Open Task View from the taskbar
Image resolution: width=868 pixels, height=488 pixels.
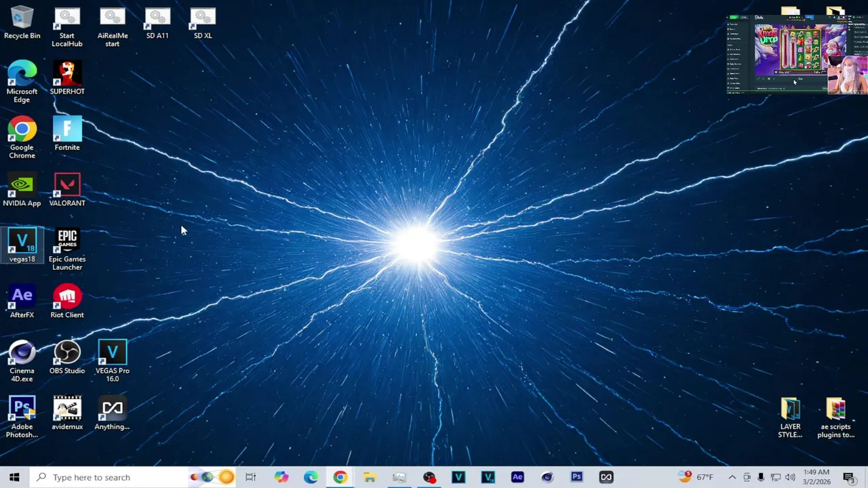point(251,477)
